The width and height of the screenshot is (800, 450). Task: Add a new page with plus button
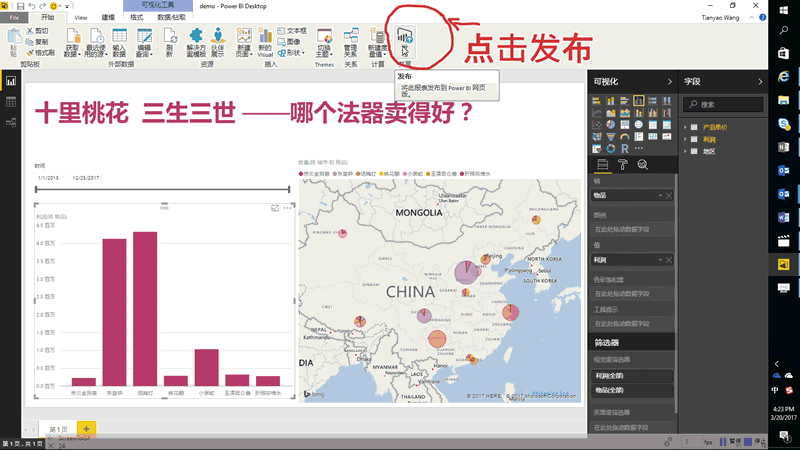87,428
